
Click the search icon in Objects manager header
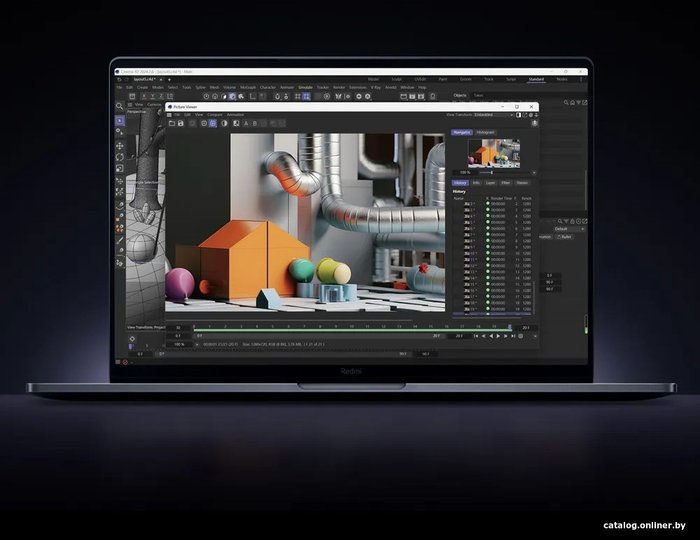566,103
